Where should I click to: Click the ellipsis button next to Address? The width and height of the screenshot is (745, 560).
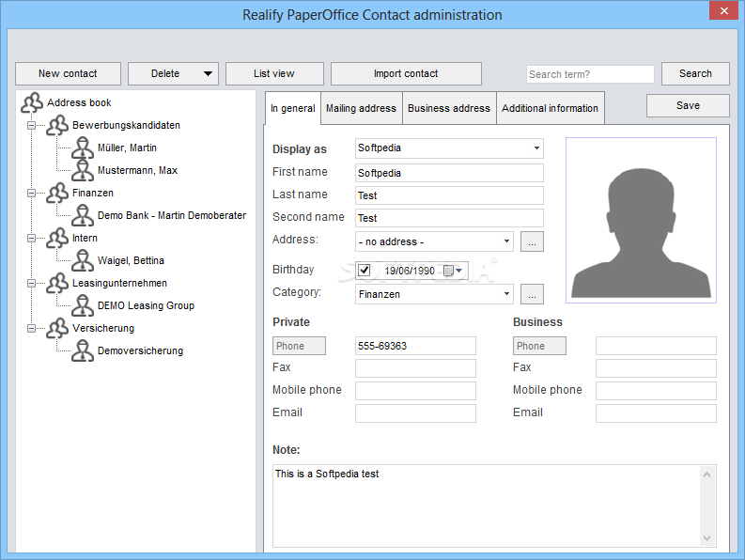point(532,241)
